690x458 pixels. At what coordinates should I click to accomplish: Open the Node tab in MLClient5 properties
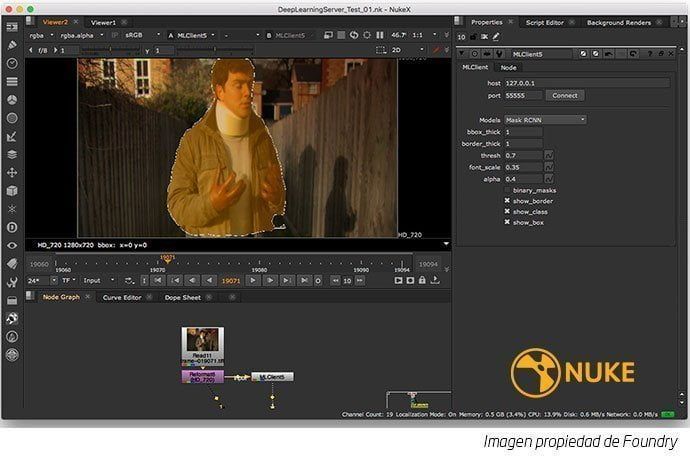[508, 67]
